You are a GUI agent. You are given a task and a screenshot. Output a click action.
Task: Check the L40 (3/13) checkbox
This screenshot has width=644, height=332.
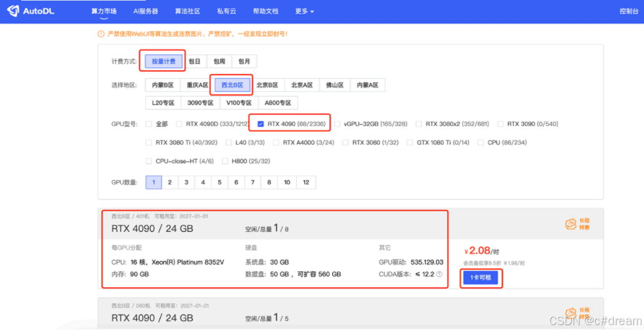[x=228, y=142]
